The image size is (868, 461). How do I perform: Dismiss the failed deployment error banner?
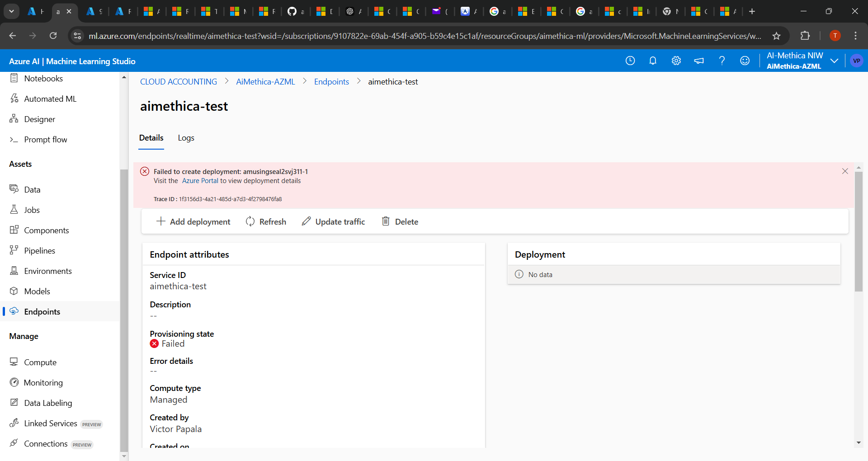point(845,171)
